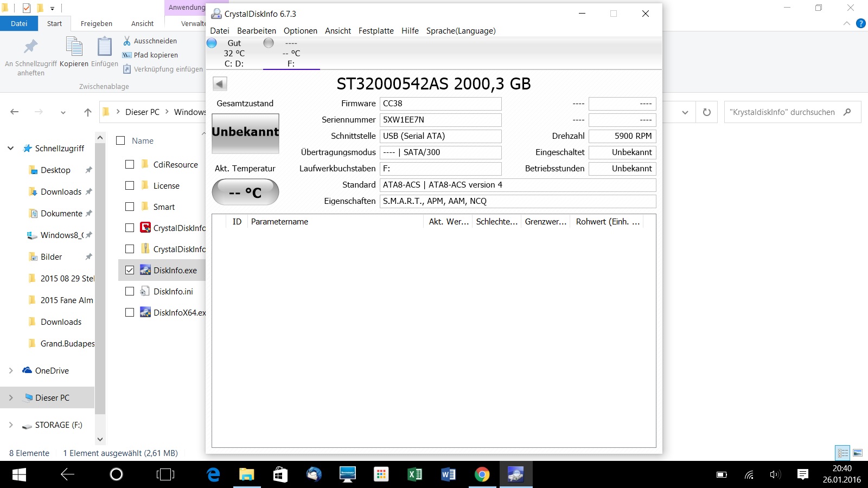Tick the checkbox for DiskInfoX64 file
Viewport: 868px width, 488px height.
tap(130, 312)
